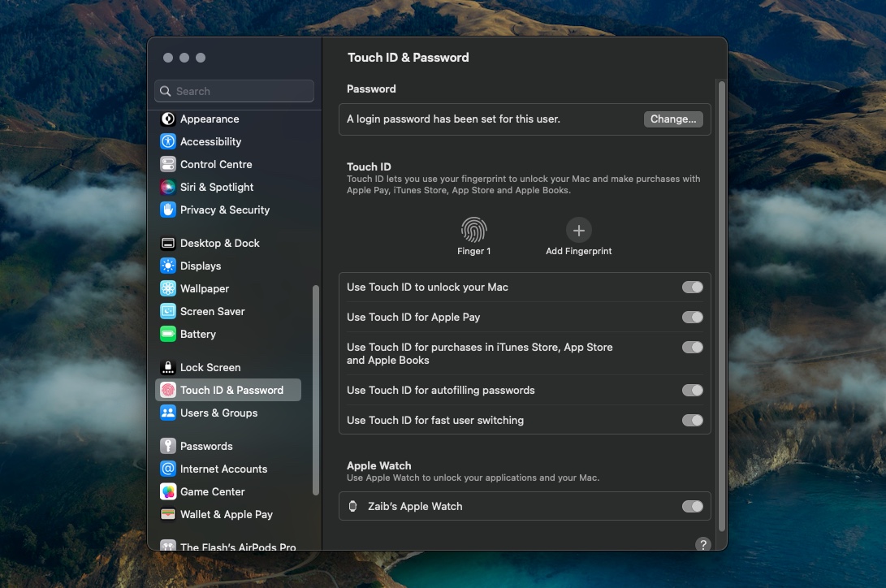Click the "Touch ID & Password" pane title

pos(408,58)
